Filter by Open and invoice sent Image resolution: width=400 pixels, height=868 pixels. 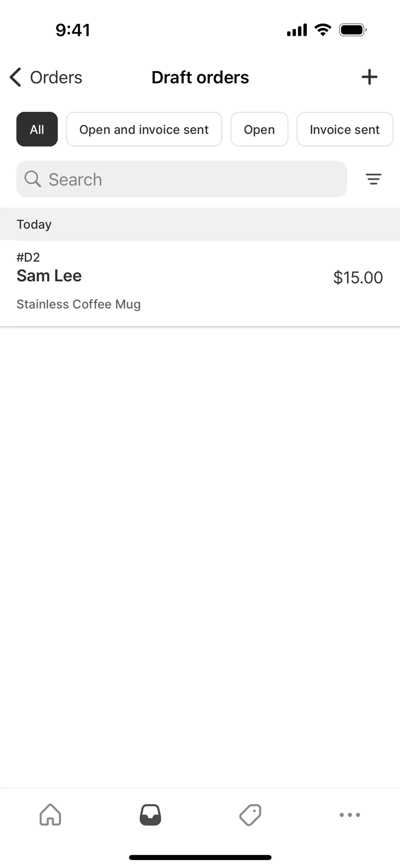tap(144, 129)
